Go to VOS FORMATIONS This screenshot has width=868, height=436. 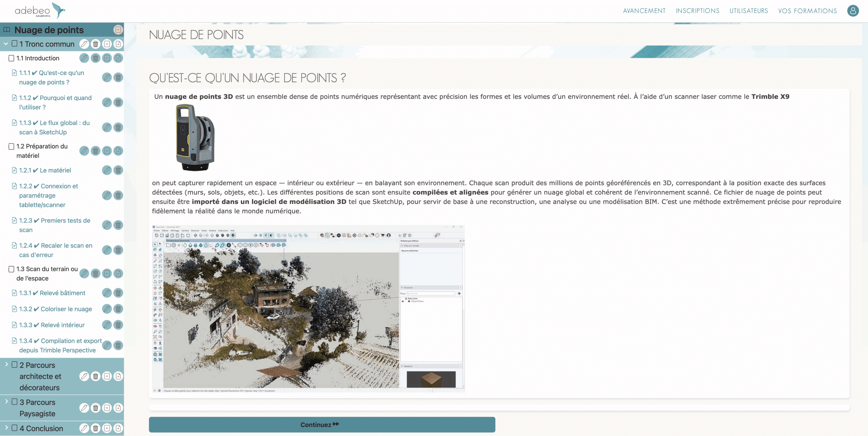[x=807, y=11]
